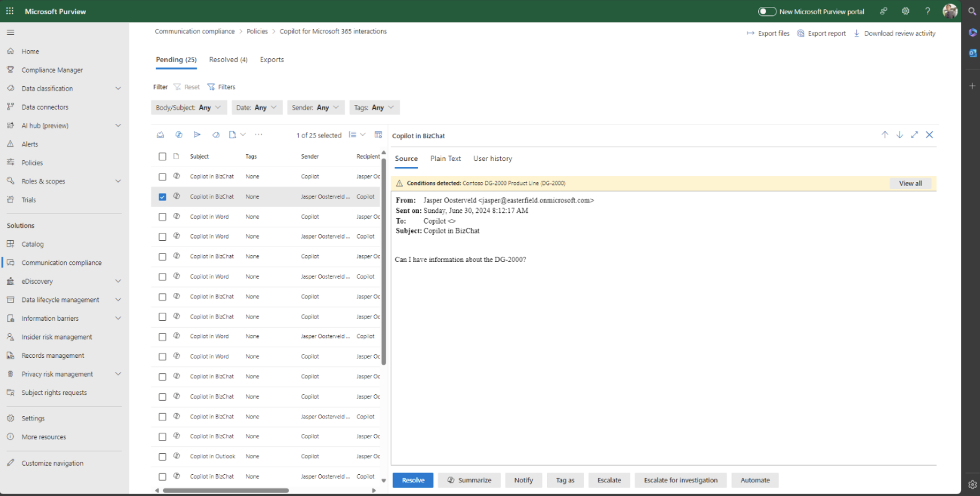This screenshot has height=496, width=980.
Task: Click View all on conditions detected banner
Action: coord(910,183)
